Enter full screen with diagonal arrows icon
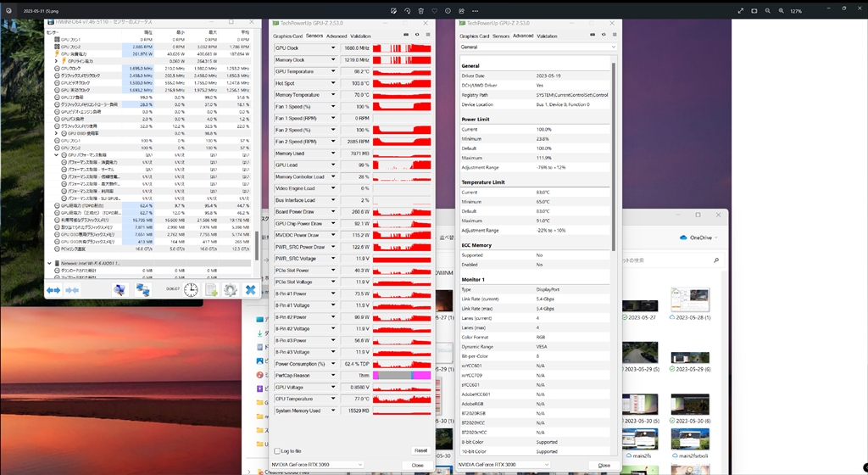Viewport: 868px width, 475px height. point(741,10)
